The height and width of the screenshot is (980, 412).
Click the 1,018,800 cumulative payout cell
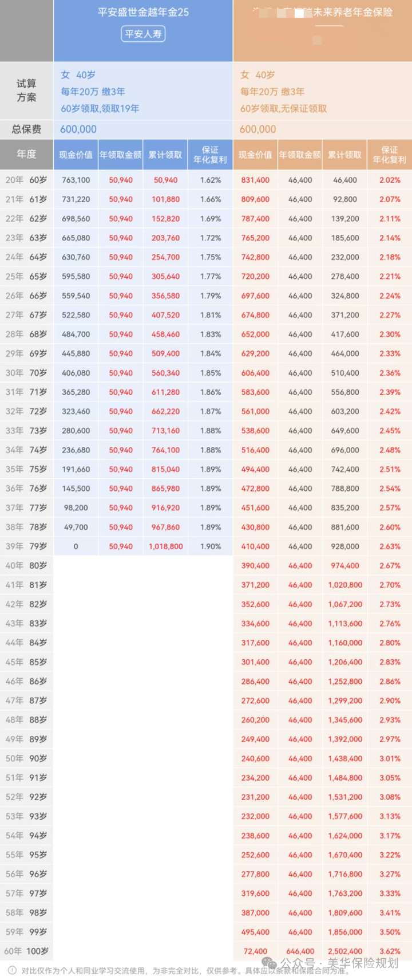165,546
